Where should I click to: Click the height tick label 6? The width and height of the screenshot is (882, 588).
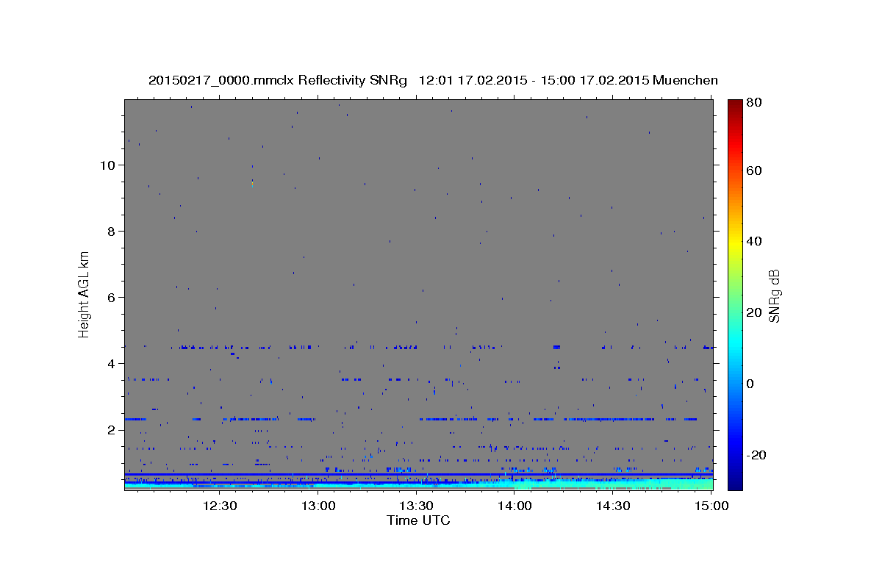coord(111,298)
